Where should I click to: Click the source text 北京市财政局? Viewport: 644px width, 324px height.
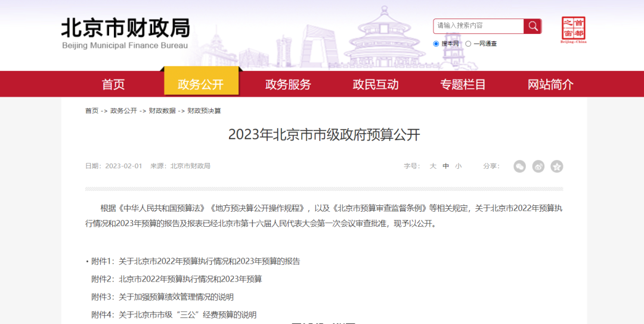click(x=190, y=166)
